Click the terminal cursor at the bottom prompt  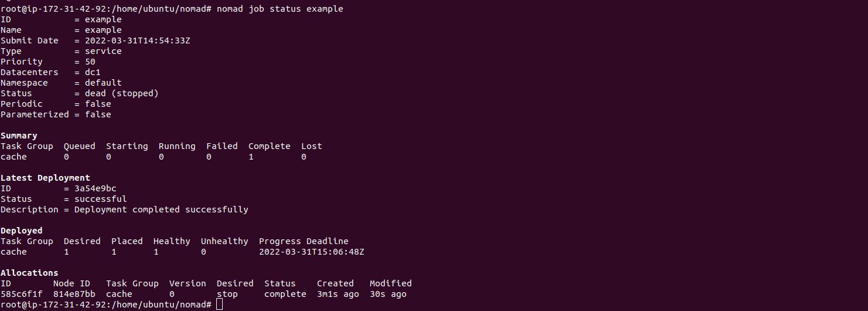tap(219, 305)
